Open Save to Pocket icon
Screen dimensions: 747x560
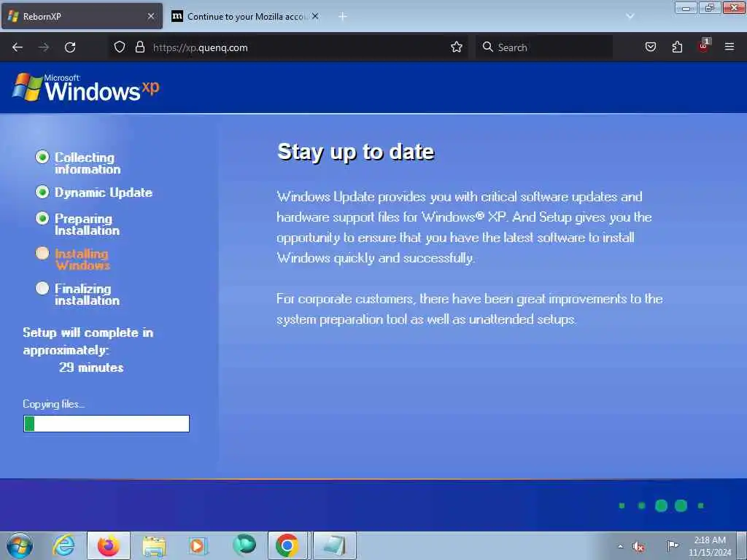point(650,47)
